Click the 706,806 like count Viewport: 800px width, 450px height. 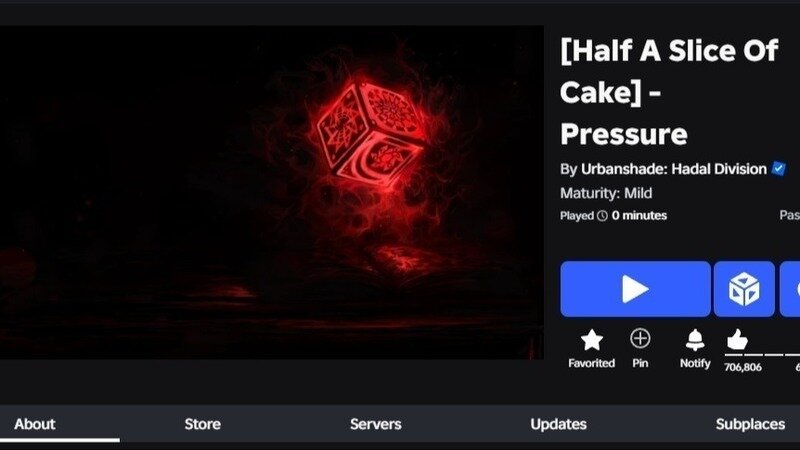[x=743, y=367]
